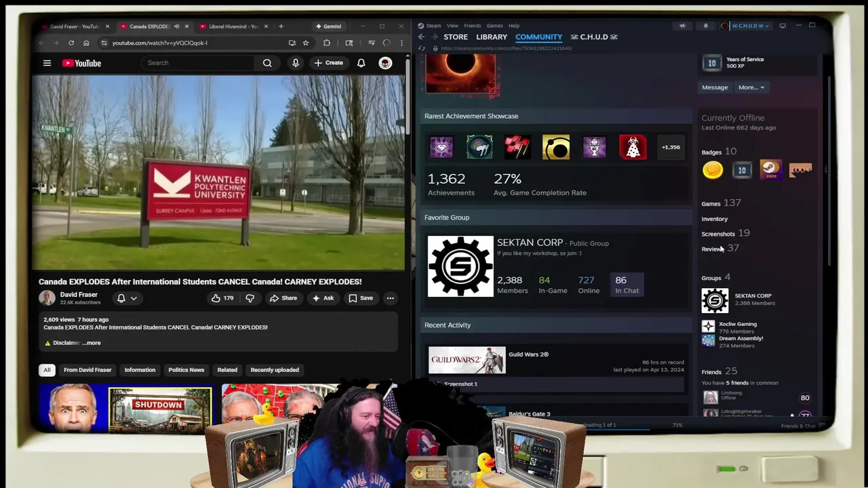
Task: Open the Games menu in Steam
Action: point(495,26)
